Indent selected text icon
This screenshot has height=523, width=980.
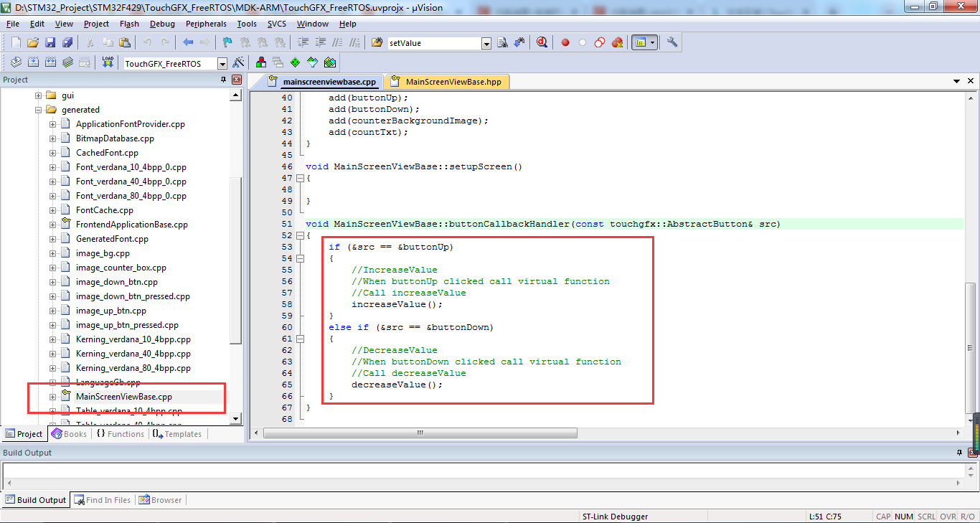point(303,42)
